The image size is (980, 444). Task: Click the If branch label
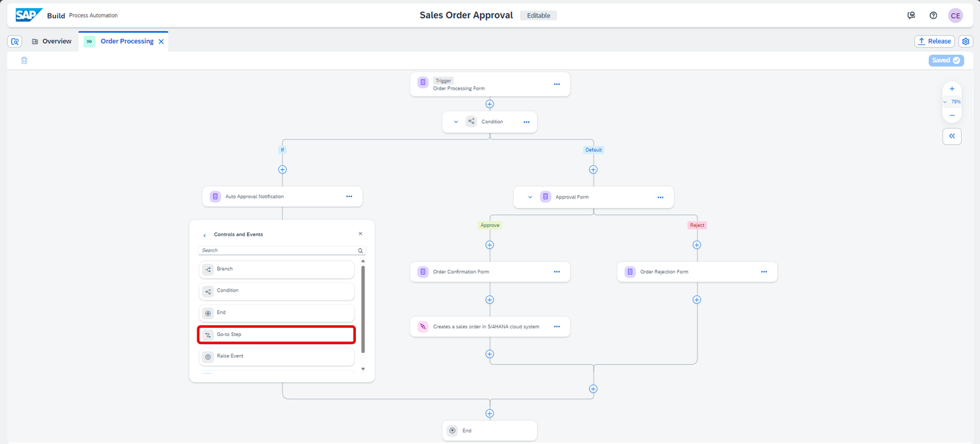(x=282, y=150)
